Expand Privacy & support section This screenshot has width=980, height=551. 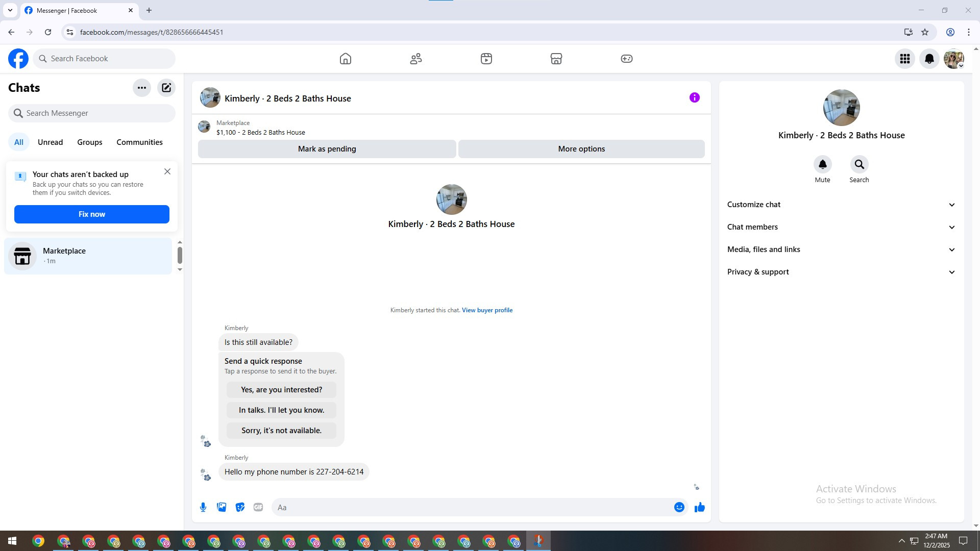click(841, 272)
